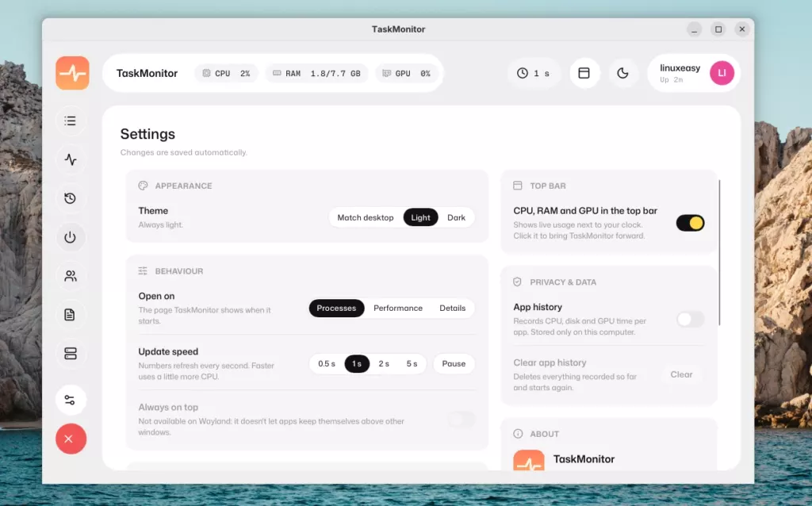812x506 pixels.
Task: Click the TaskMonitor name in the header bar
Action: click(147, 74)
